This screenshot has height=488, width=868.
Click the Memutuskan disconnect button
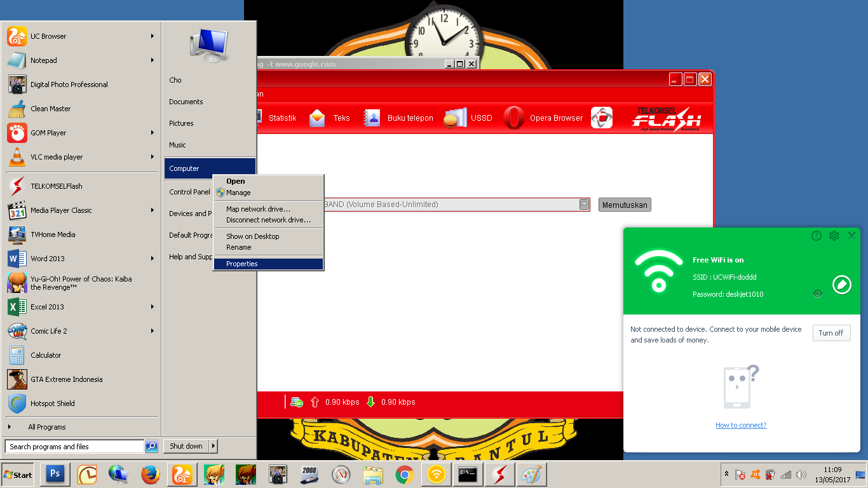click(x=624, y=204)
